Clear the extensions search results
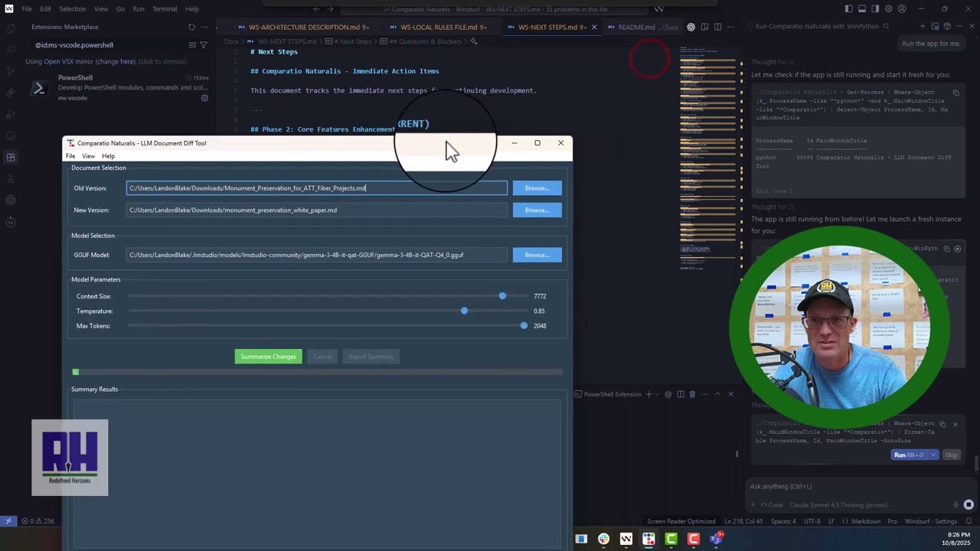This screenshot has height=551, width=980. click(192, 45)
